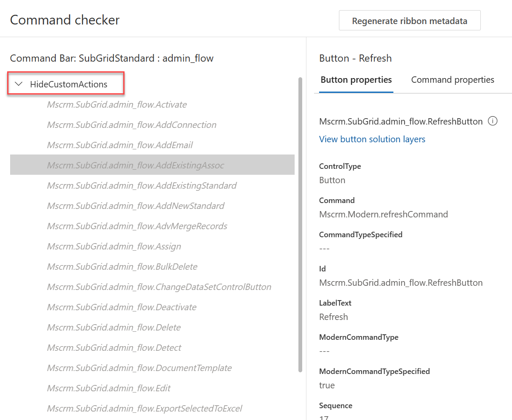Select the DocumentTemplate command entry

pyautogui.click(x=139, y=368)
